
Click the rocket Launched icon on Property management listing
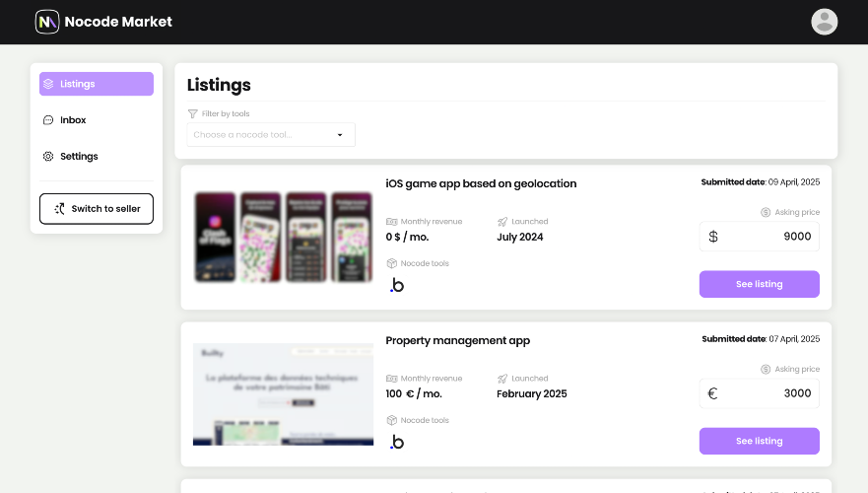502,379
